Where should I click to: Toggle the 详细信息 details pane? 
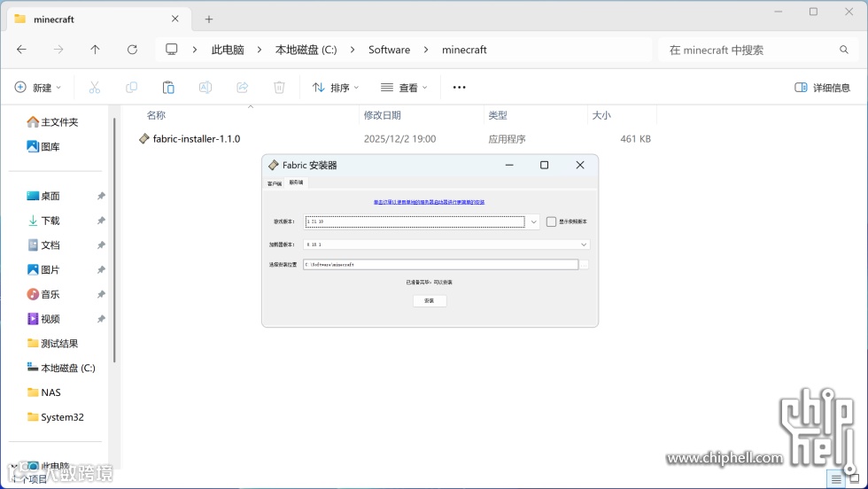coord(822,87)
